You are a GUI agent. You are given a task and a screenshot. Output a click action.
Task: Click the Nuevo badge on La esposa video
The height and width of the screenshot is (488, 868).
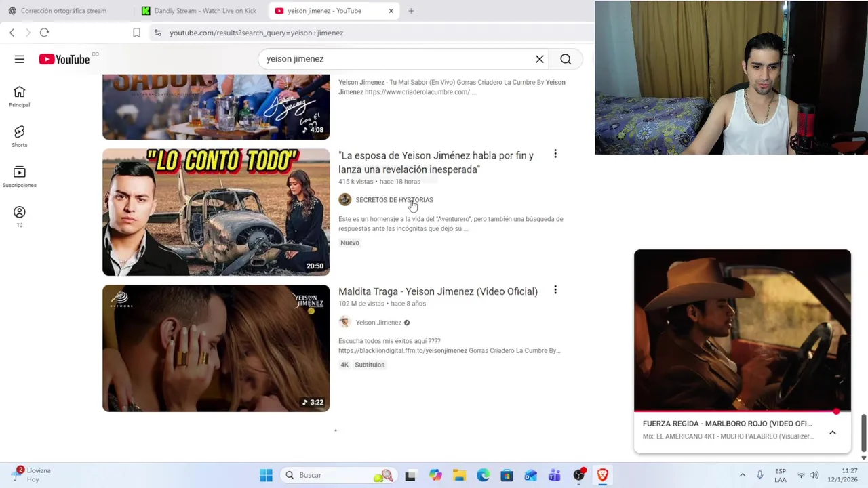pos(350,243)
